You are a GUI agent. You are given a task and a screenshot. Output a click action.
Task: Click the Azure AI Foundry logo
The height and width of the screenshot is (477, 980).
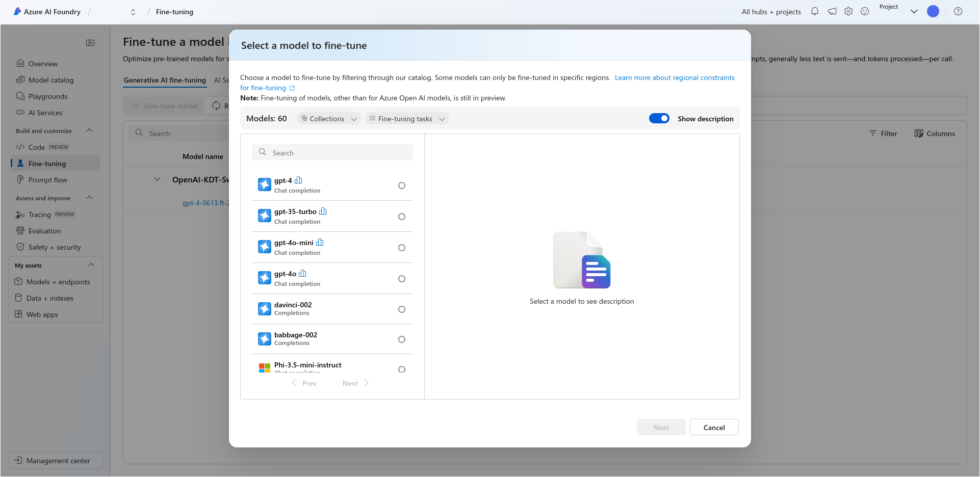click(17, 11)
